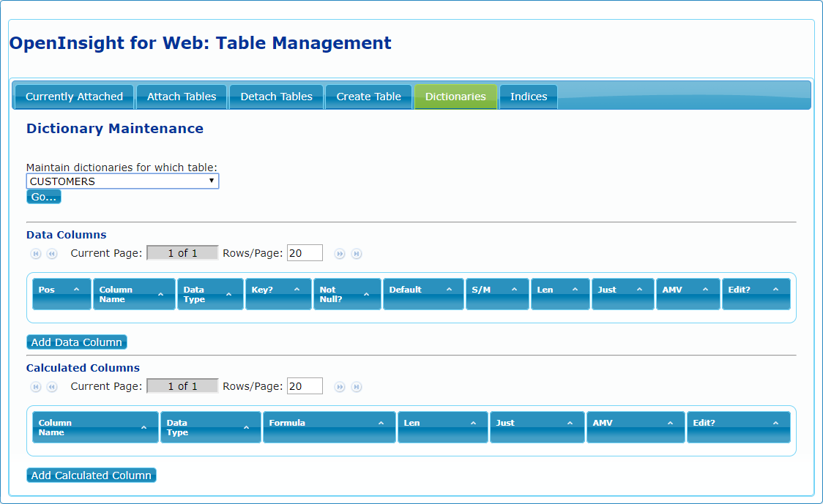Open the Indices tab

(x=529, y=97)
